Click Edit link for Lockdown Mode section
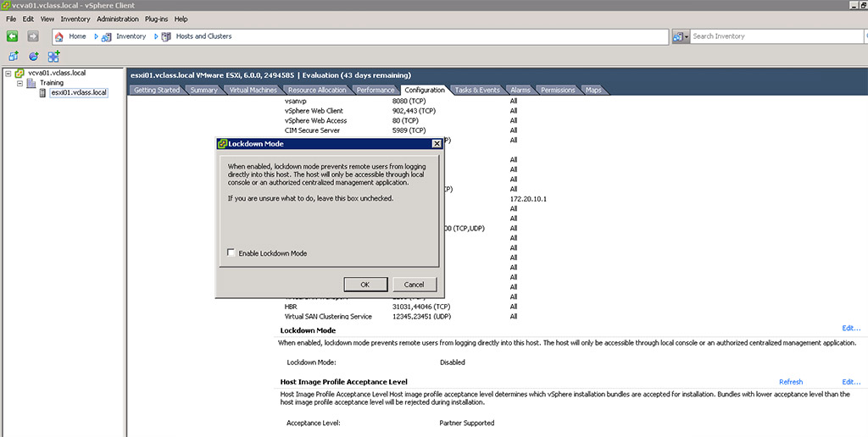 click(851, 328)
